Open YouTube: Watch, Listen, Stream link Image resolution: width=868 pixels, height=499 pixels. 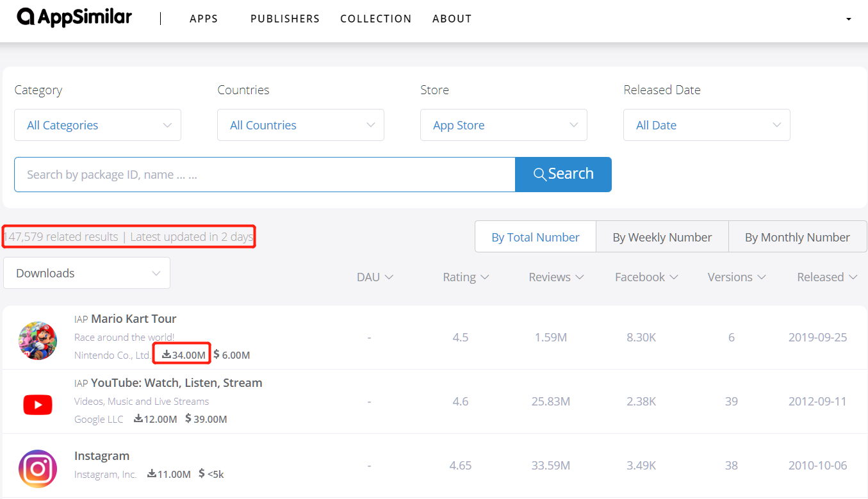point(177,382)
